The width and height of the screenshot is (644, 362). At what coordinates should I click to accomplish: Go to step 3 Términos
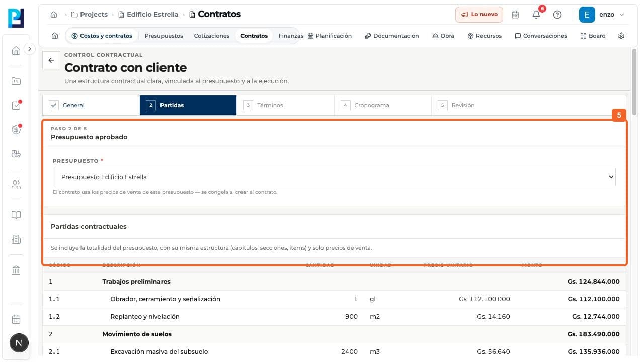tap(285, 105)
